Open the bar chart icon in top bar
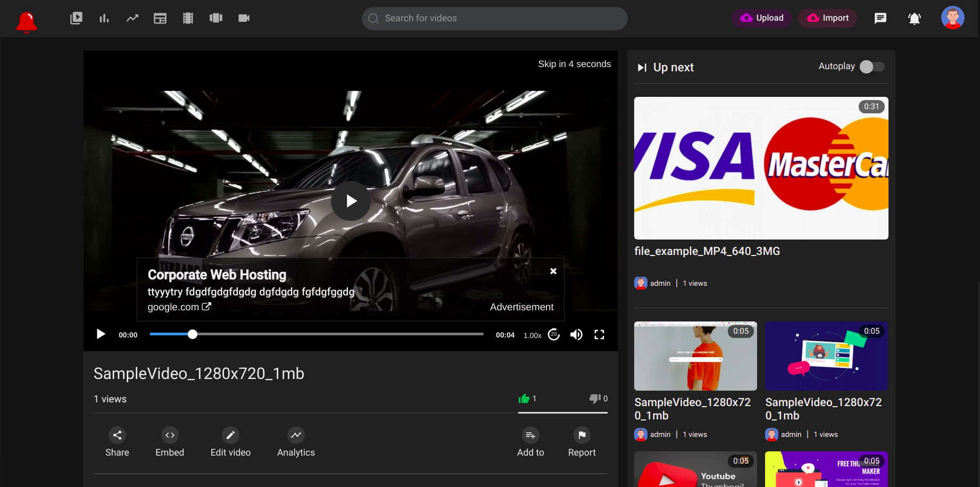 (104, 18)
